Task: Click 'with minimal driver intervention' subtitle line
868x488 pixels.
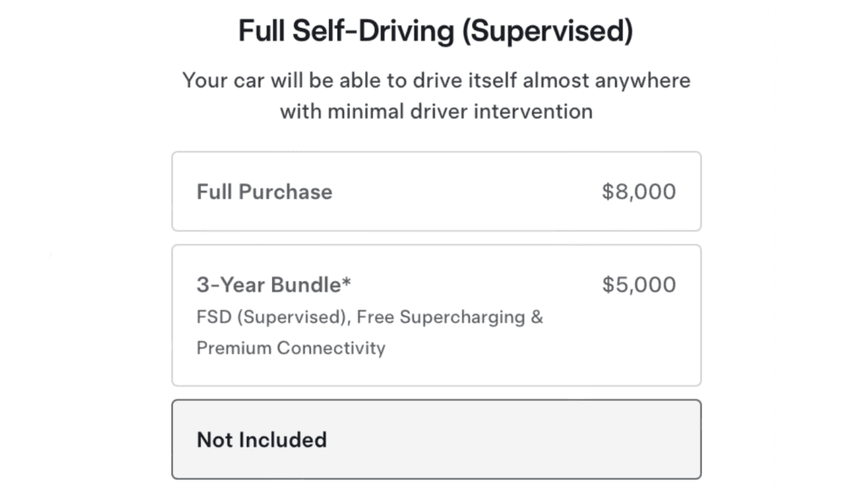Action: pyautogui.click(x=436, y=111)
